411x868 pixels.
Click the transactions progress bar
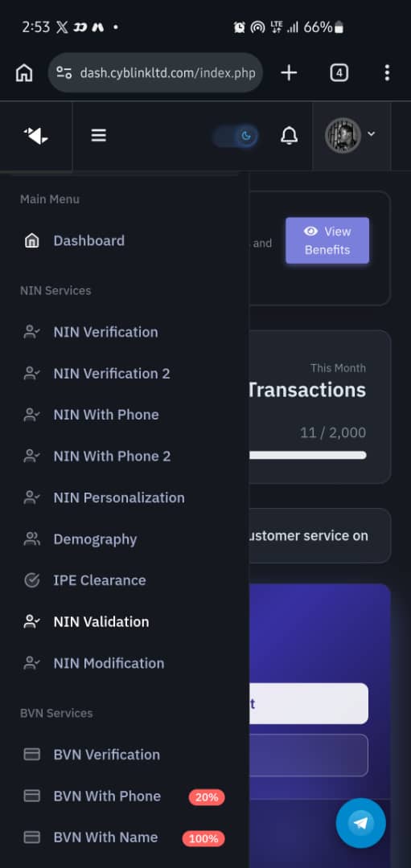pyautogui.click(x=307, y=455)
